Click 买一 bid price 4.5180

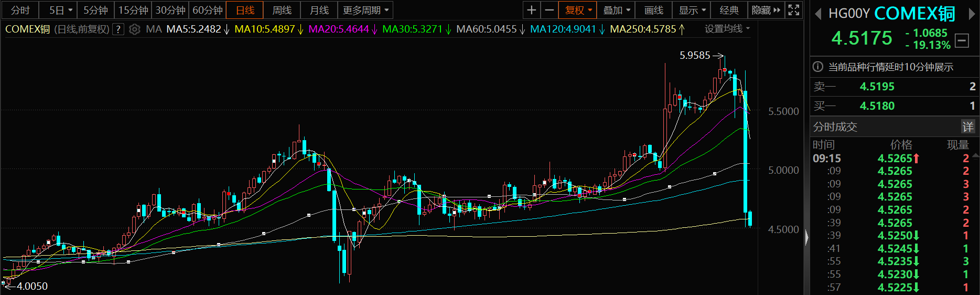(877, 106)
